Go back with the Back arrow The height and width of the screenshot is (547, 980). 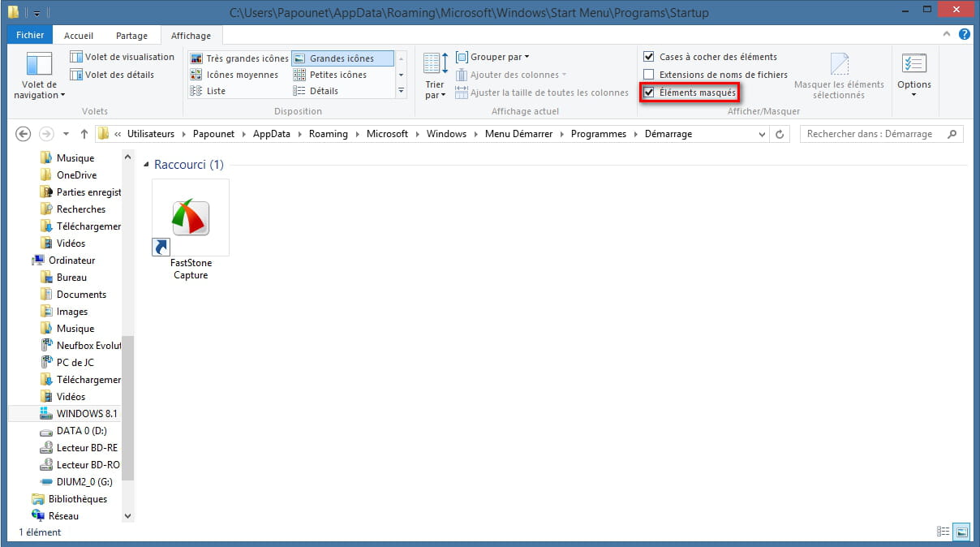[x=24, y=134]
